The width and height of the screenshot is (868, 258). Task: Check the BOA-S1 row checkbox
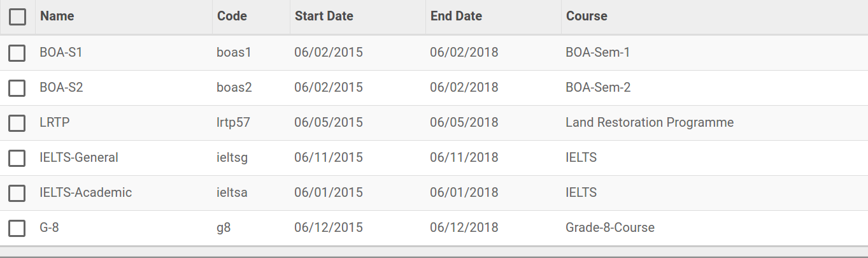[x=17, y=53]
